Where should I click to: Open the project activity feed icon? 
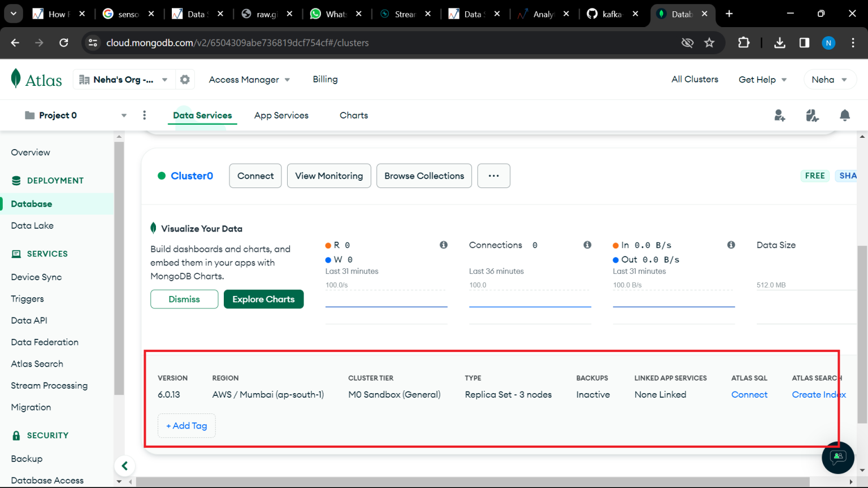812,115
